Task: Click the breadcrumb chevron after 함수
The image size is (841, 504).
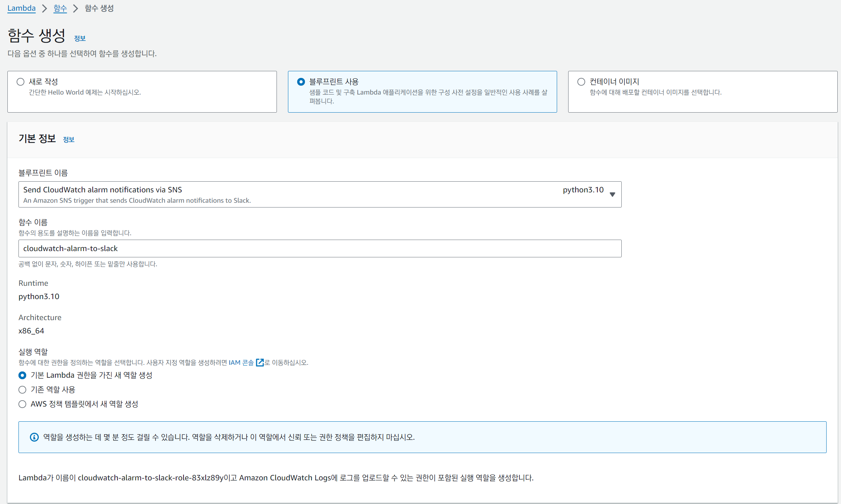Action: [76, 8]
